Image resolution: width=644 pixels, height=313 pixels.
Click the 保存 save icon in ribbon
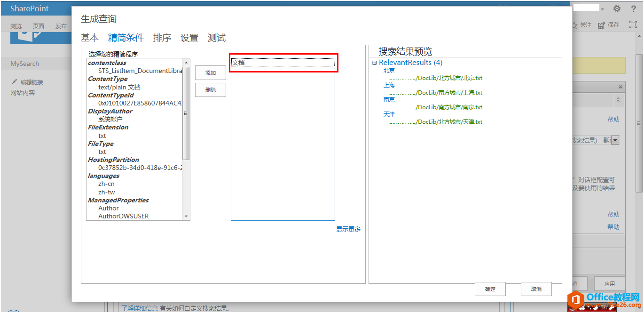tap(601, 25)
